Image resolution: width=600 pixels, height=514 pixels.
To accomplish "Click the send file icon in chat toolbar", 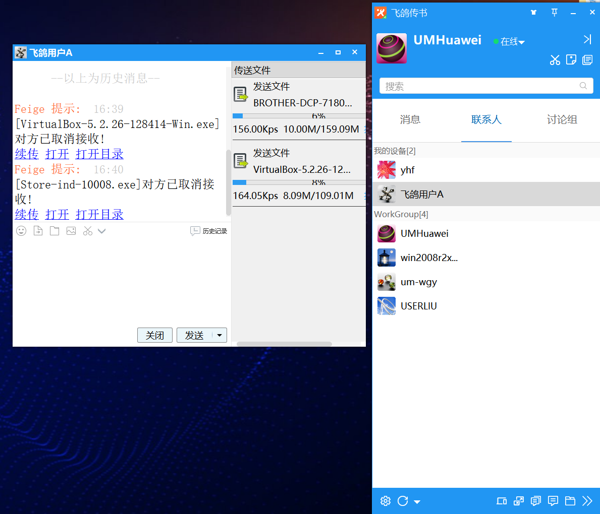I will [38, 231].
